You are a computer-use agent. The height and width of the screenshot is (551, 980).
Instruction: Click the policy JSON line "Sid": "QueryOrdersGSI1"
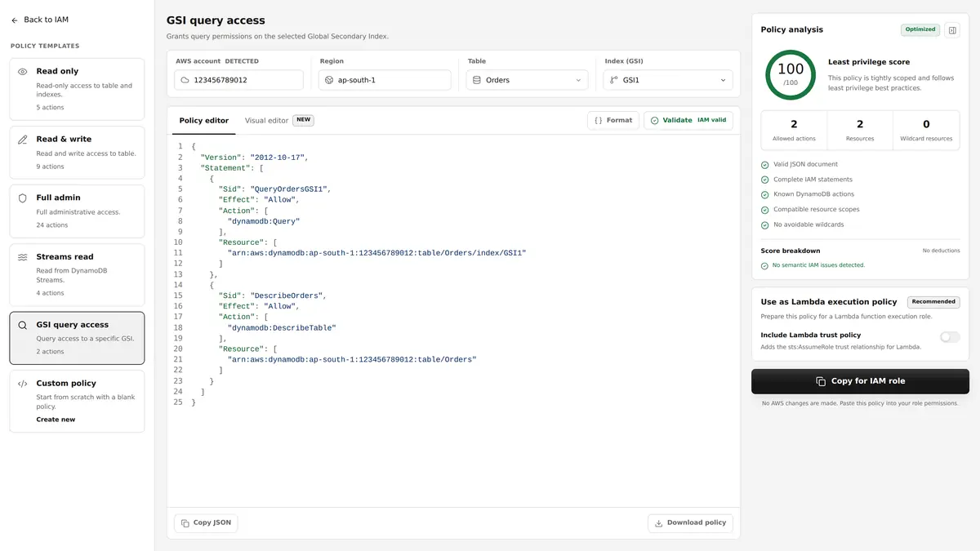[274, 189]
